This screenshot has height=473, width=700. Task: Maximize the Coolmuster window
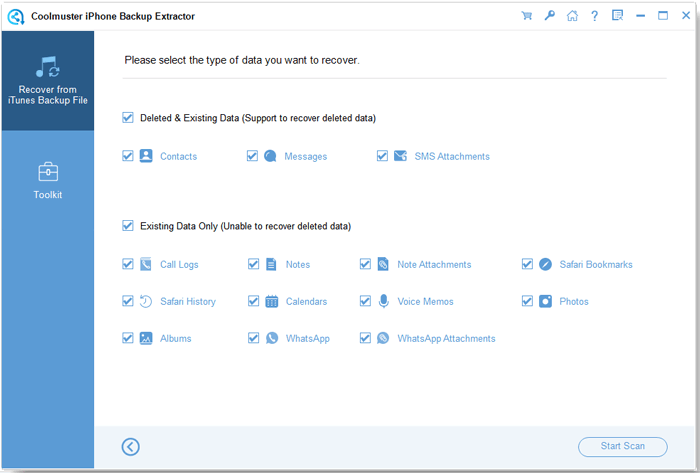663,16
